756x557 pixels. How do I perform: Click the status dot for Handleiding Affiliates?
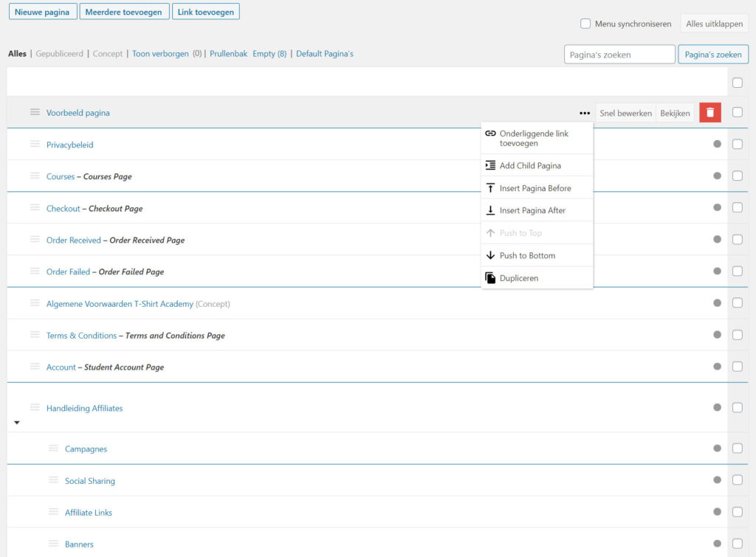point(717,408)
